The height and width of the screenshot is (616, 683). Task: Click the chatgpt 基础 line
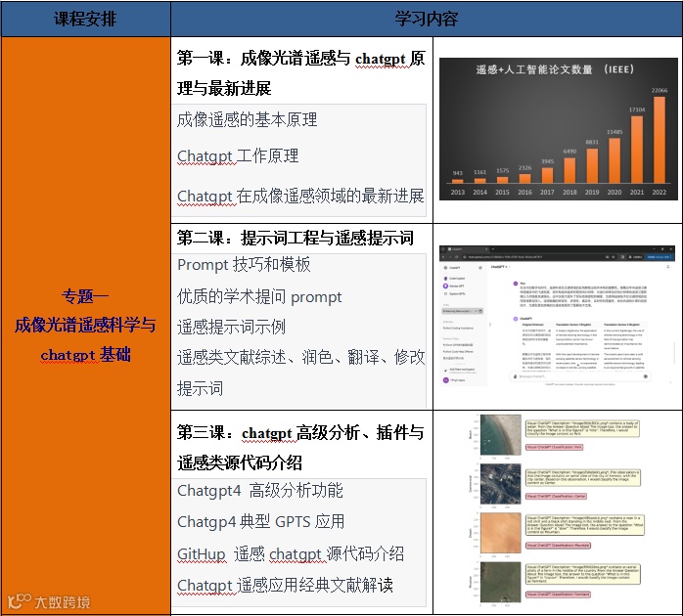pos(85,354)
